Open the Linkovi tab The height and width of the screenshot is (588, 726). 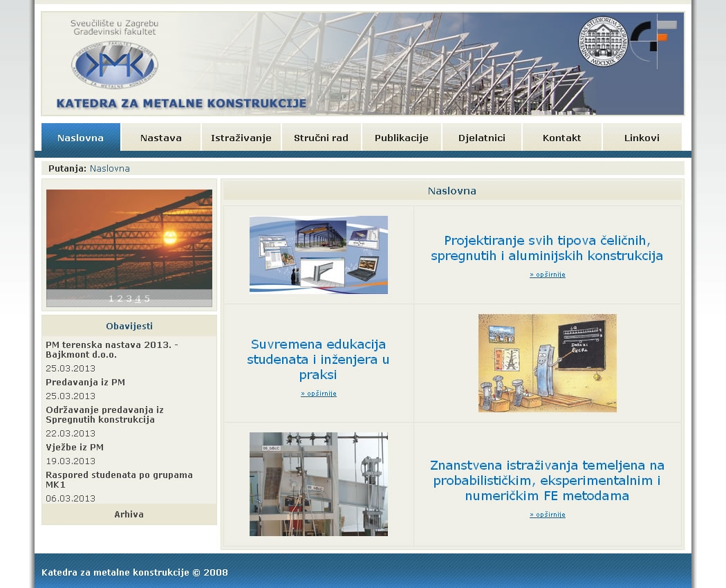pyautogui.click(x=642, y=138)
